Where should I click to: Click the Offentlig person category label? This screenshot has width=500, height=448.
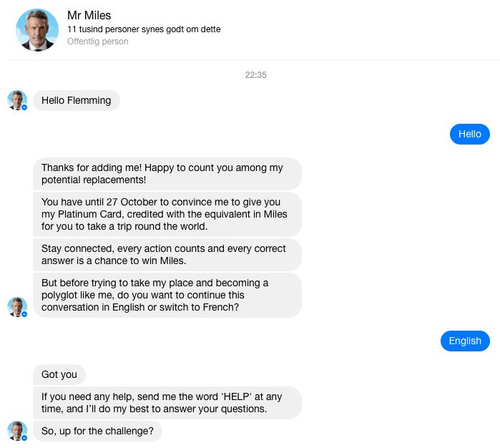97,42
